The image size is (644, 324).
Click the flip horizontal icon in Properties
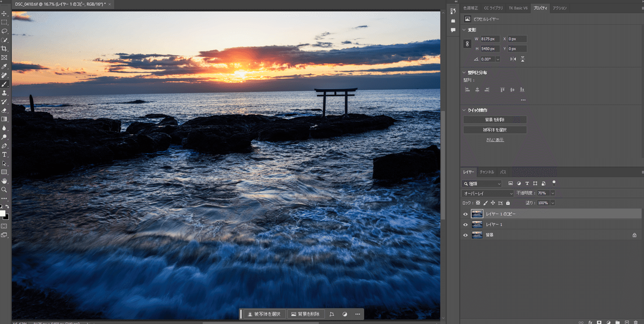(513, 59)
